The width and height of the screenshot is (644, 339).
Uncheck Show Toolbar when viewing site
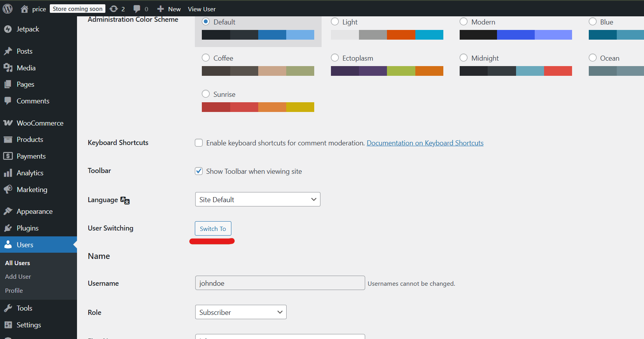(x=199, y=171)
